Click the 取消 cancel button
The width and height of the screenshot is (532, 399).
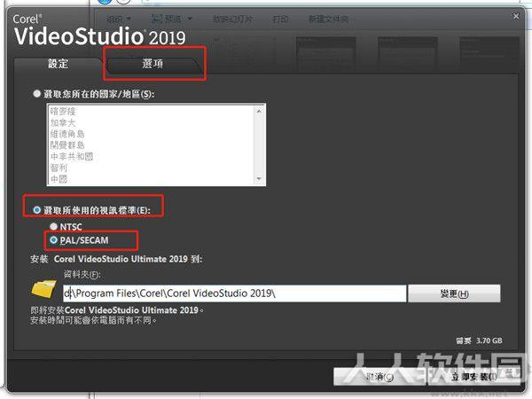[379, 377]
